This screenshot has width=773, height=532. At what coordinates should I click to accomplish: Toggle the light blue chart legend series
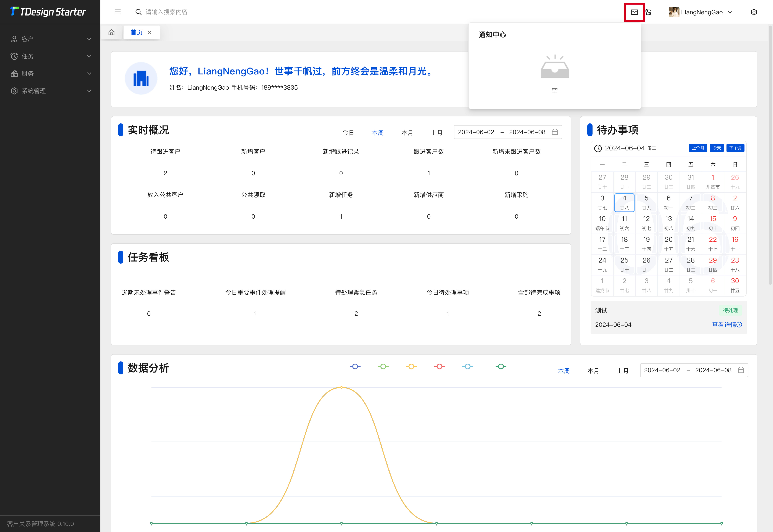coord(467,366)
